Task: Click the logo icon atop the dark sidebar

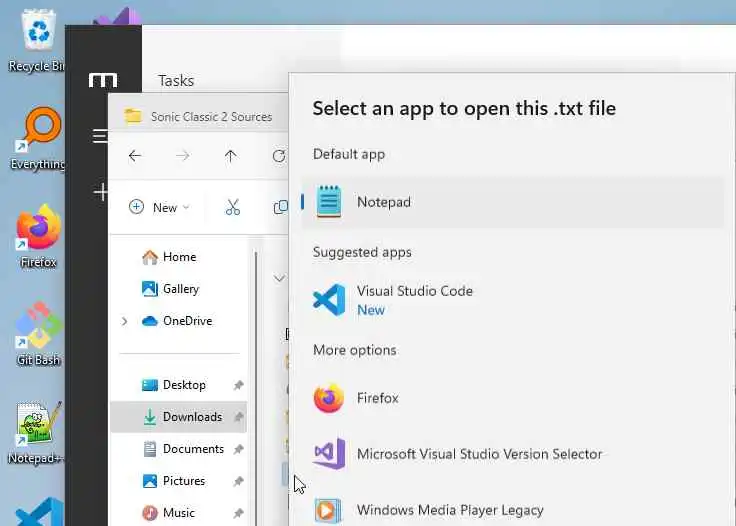Action: click(x=103, y=80)
